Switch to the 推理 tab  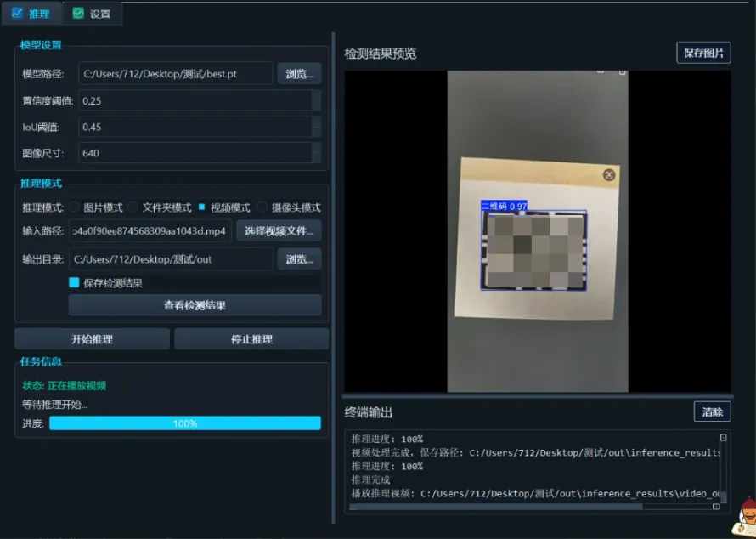(31, 14)
